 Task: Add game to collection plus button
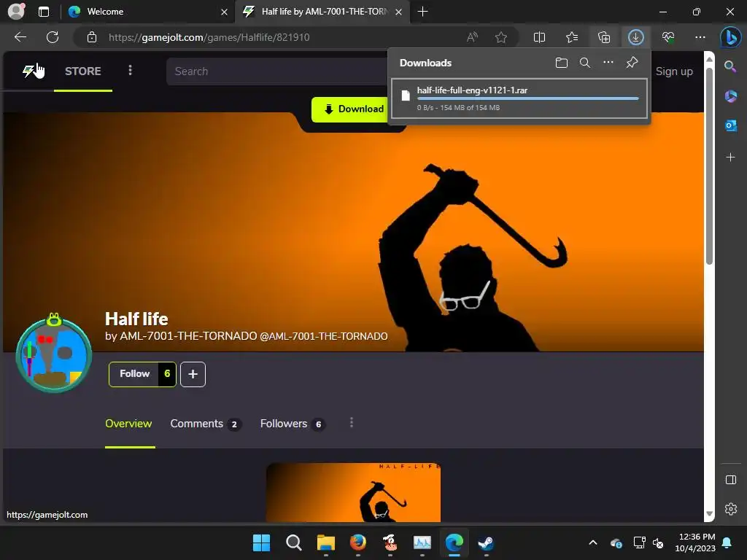coord(193,374)
